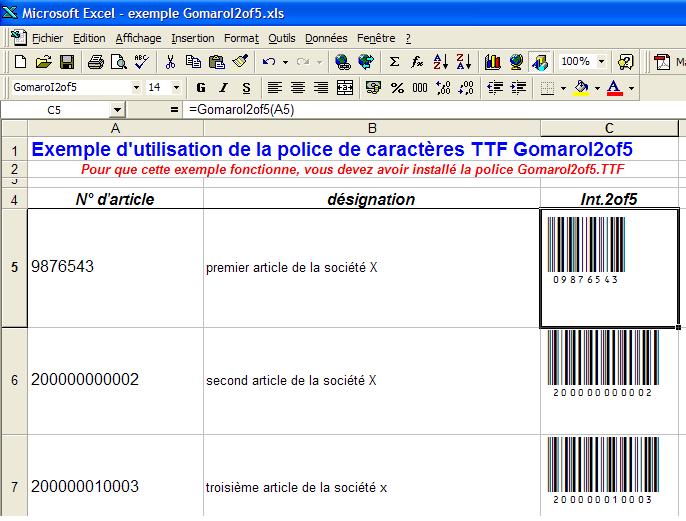Apply the yellow Fill Color bucket
The image size is (686, 521).
(x=581, y=88)
